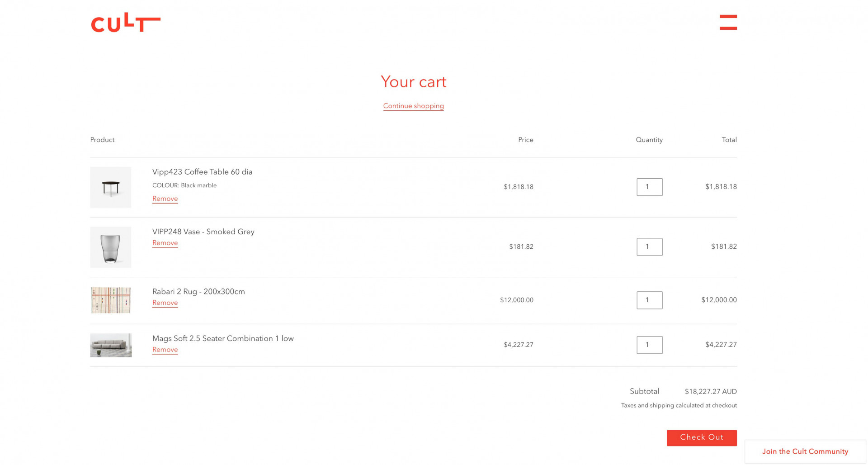Image resolution: width=868 pixels, height=465 pixels.
Task: Focus the coffee table quantity field
Action: pyautogui.click(x=649, y=187)
